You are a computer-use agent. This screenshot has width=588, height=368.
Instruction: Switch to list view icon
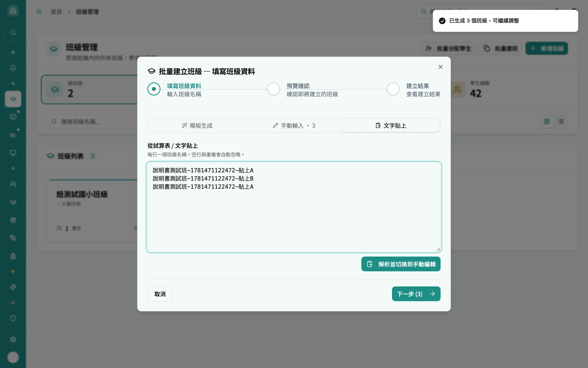561,121
